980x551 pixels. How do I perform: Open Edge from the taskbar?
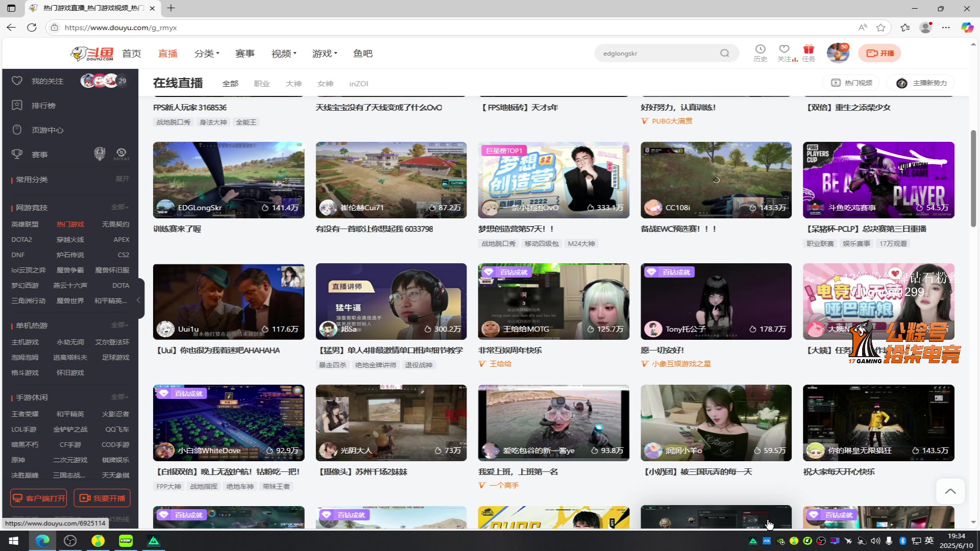click(x=42, y=541)
